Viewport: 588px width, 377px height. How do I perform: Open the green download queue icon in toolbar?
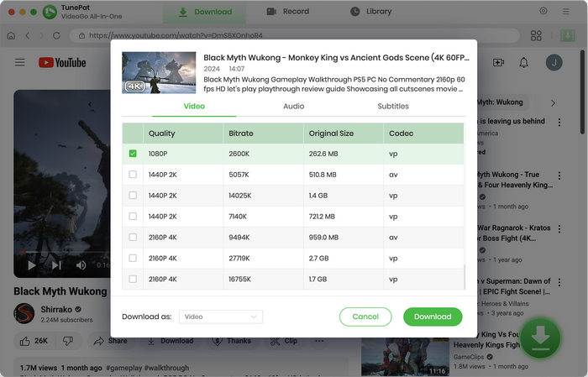click(567, 35)
